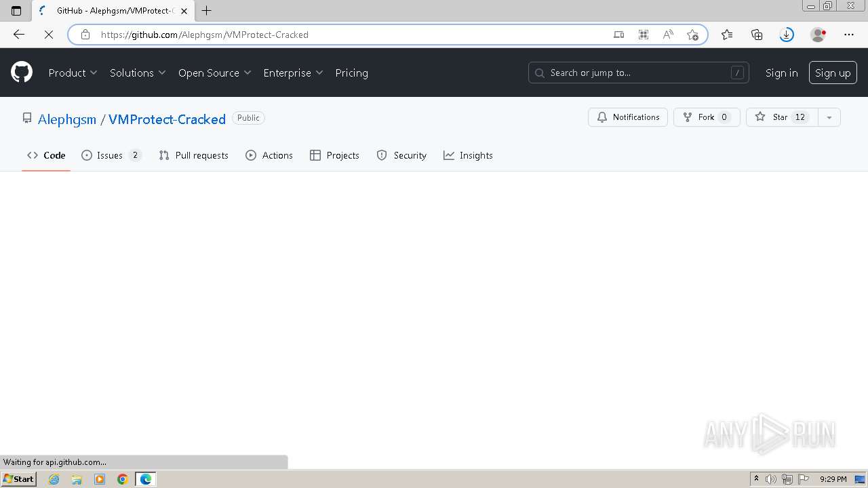
Task: Activate the Read aloud icon
Action: [668, 35]
